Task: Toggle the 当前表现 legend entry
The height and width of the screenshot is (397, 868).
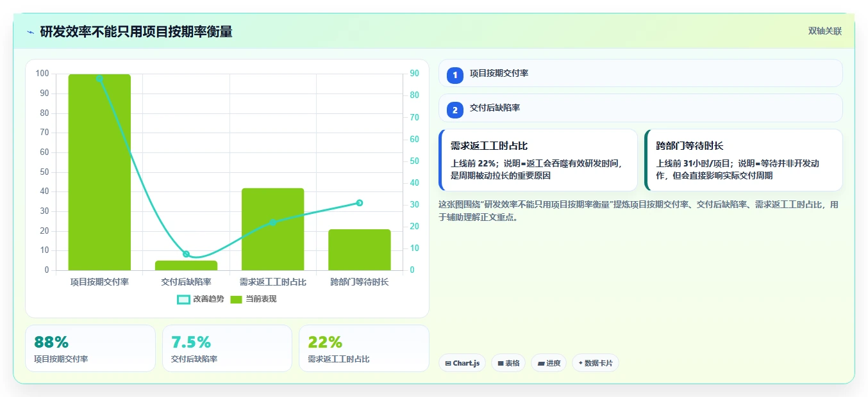Action: pos(253,299)
